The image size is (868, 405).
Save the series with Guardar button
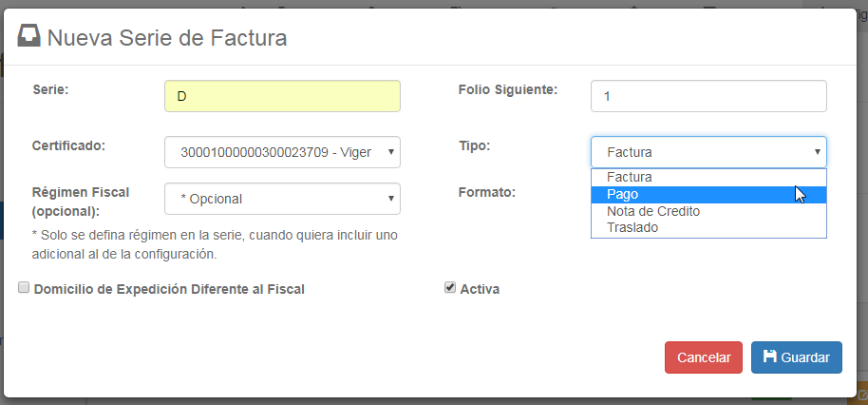[x=796, y=357]
